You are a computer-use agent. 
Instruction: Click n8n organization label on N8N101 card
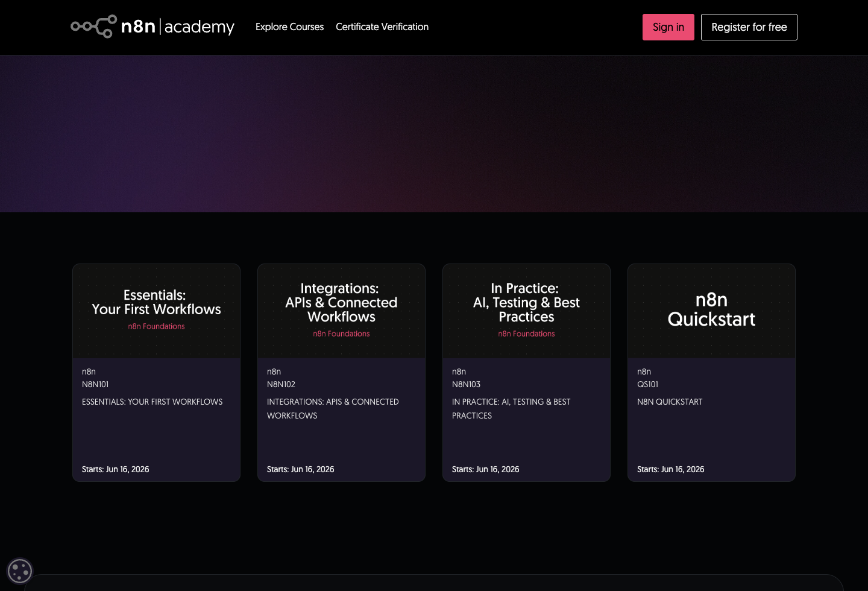pyautogui.click(x=89, y=371)
